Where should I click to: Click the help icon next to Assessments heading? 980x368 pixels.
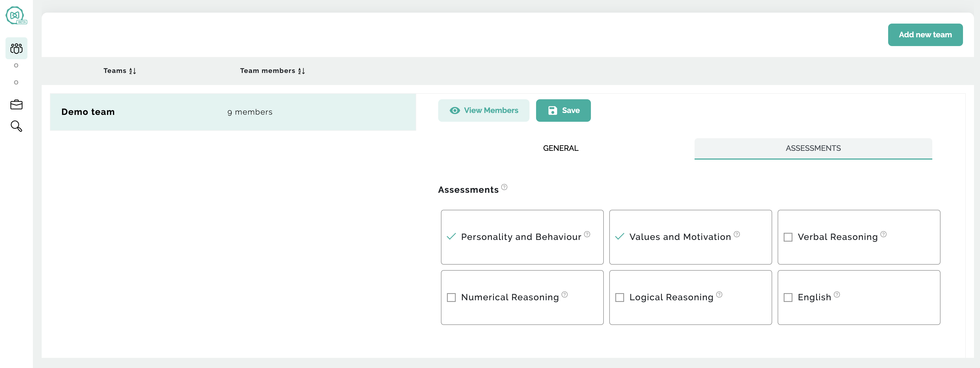pyautogui.click(x=504, y=187)
